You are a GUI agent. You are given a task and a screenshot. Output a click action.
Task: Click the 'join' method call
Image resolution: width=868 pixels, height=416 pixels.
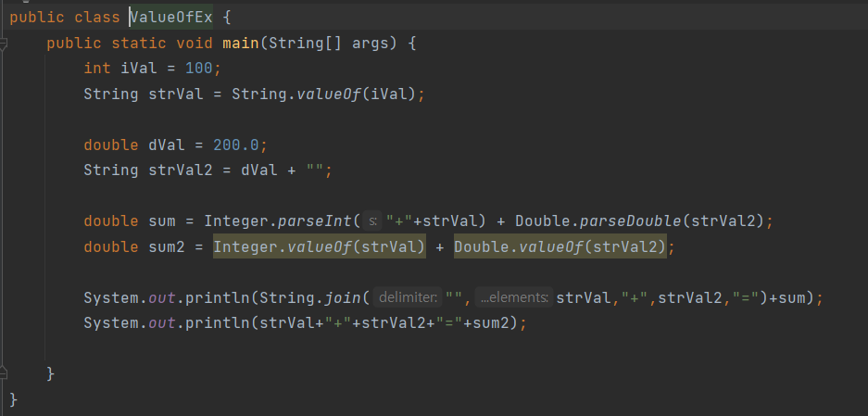coord(342,298)
